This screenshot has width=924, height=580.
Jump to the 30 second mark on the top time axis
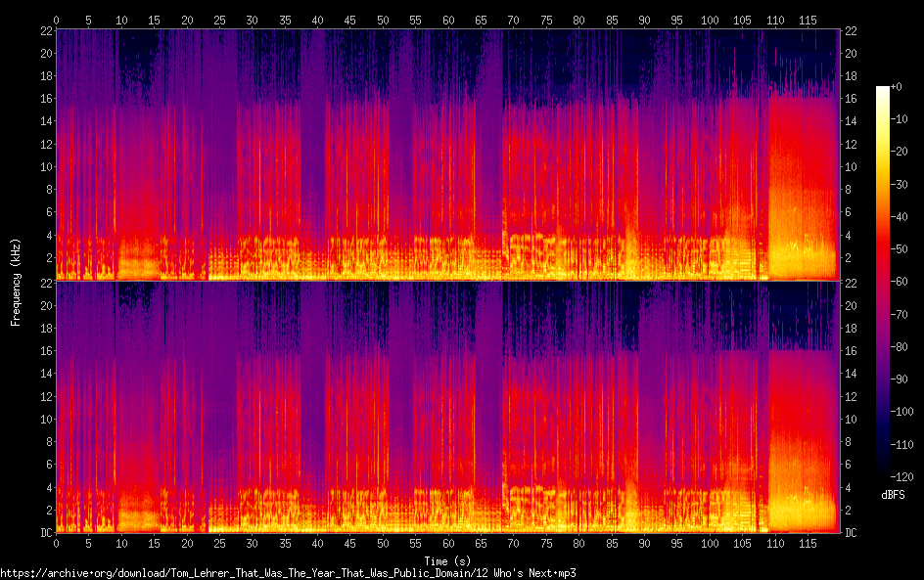[x=253, y=20]
